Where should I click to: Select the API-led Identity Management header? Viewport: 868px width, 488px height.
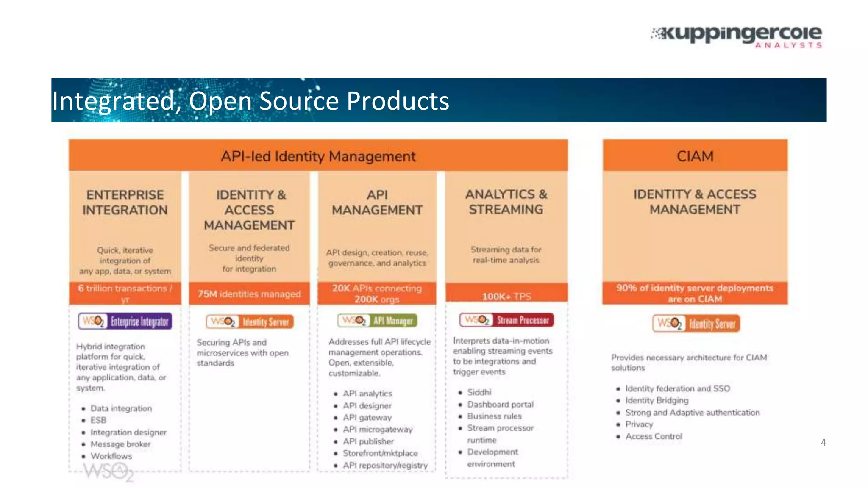pyautogui.click(x=318, y=156)
